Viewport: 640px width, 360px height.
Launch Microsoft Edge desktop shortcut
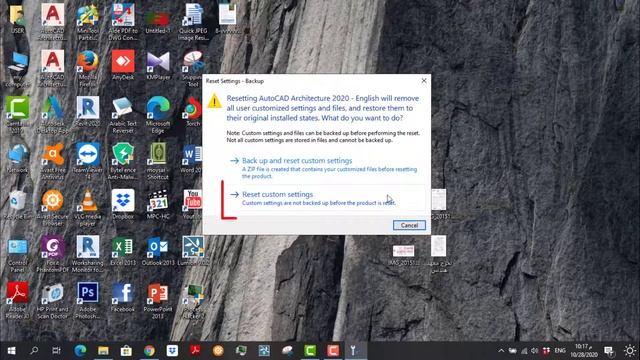pyautogui.click(x=158, y=115)
